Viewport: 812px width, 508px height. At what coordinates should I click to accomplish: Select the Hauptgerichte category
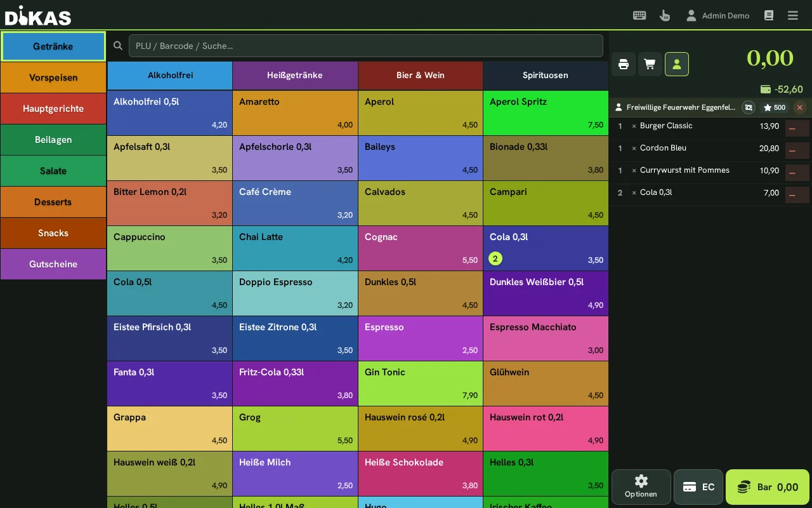click(53, 109)
